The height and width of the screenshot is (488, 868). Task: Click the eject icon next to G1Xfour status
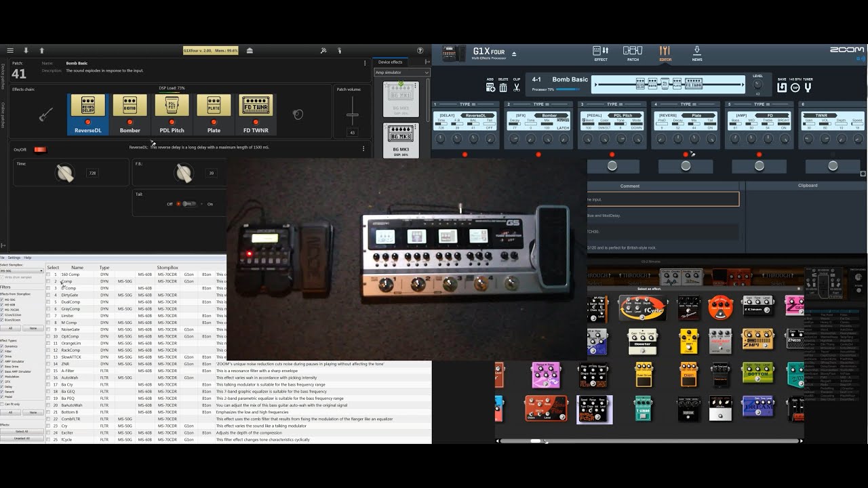click(x=250, y=50)
